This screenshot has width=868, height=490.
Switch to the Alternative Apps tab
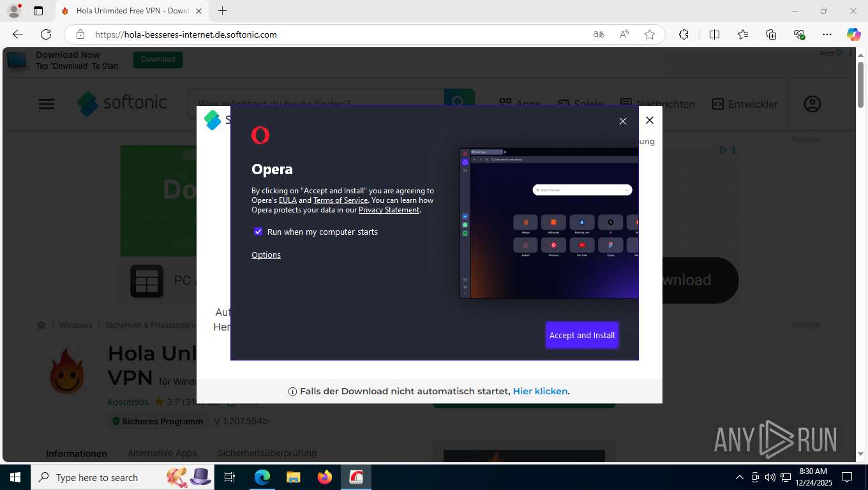point(162,453)
